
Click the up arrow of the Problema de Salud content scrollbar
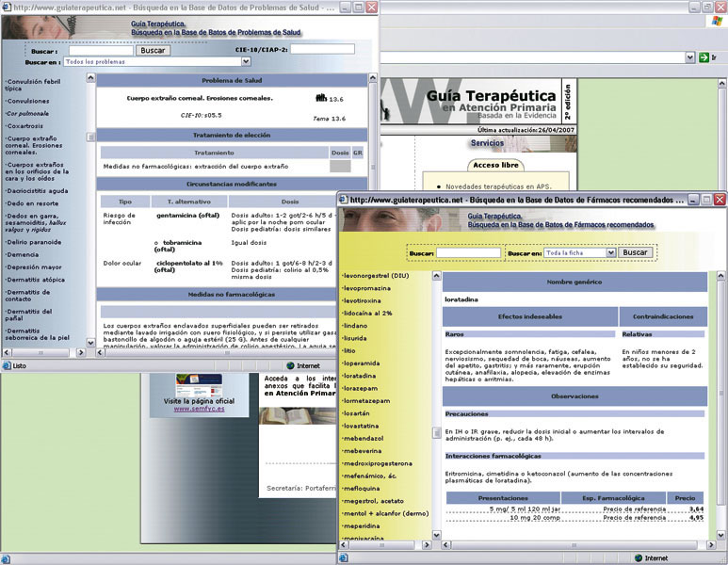372,78
